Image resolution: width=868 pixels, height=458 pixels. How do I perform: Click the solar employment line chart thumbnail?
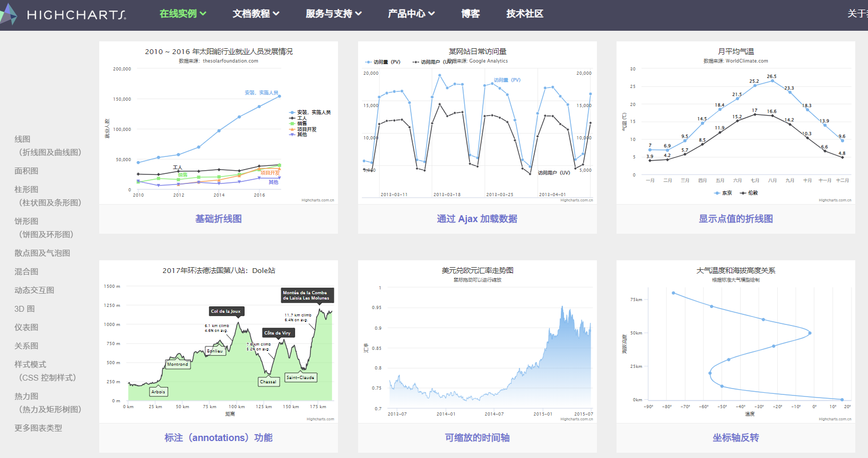219,123
